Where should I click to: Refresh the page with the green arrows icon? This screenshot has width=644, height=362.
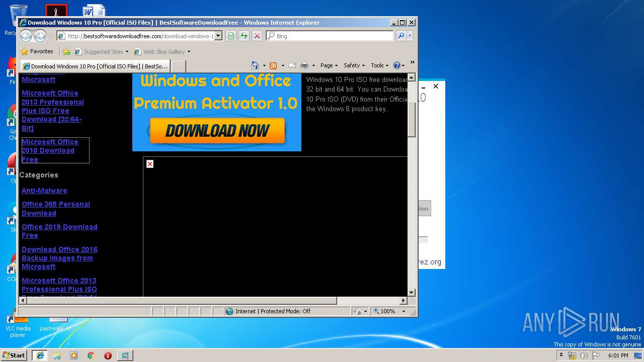(244, 36)
